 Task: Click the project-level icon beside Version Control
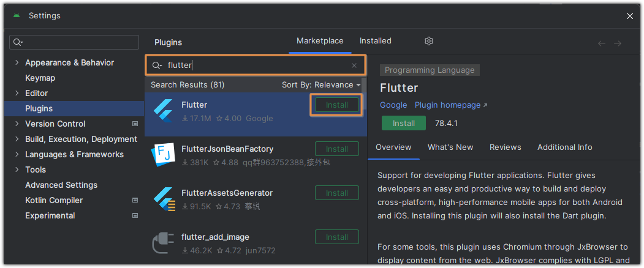coord(135,124)
